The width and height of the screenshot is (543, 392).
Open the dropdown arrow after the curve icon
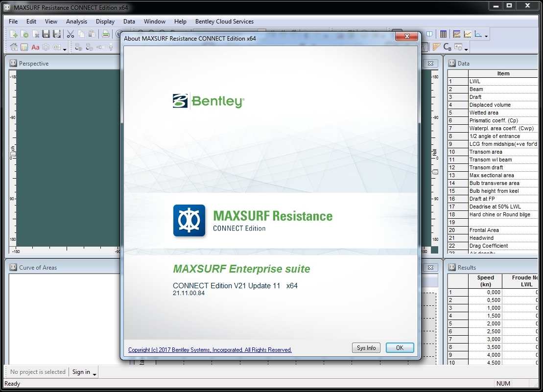(x=486, y=36)
